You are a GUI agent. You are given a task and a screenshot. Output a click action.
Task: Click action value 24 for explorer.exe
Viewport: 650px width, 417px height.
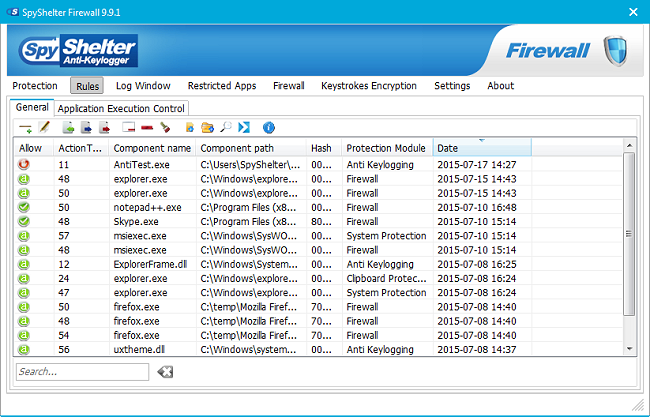63,279
